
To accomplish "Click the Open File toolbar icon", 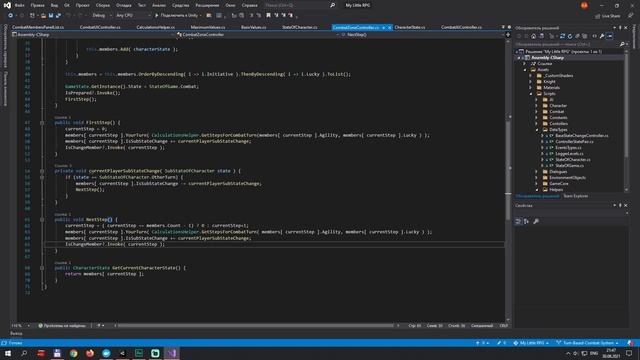I will click(x=43, y=16).
